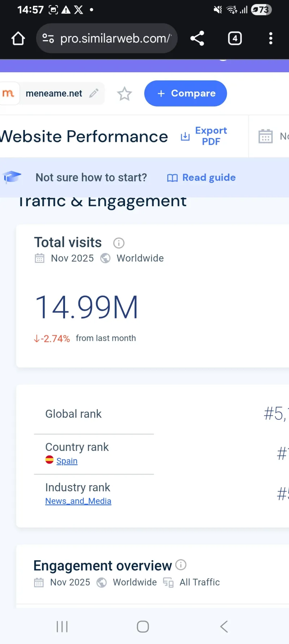Open the Read guide link

click(202, 178)
